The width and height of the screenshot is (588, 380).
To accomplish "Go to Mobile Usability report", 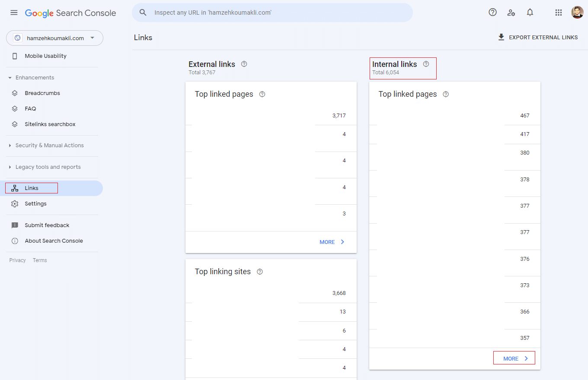I will (45, 56).
